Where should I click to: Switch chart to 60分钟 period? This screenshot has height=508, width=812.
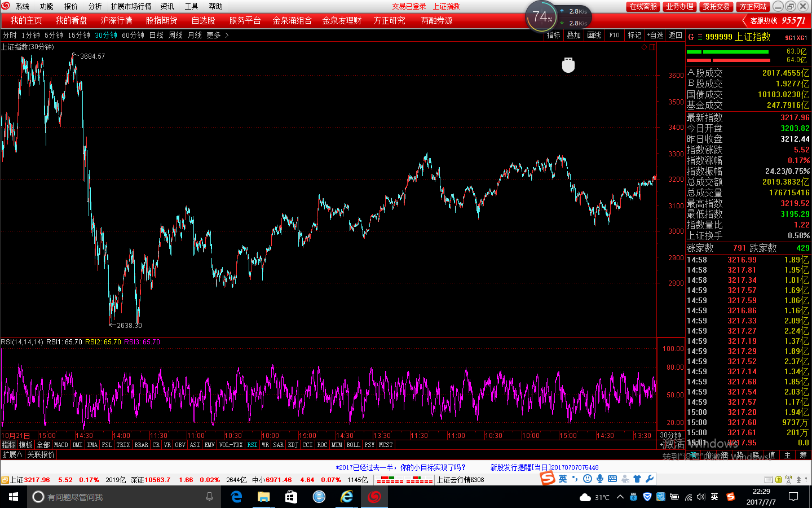tap(133, 35)
